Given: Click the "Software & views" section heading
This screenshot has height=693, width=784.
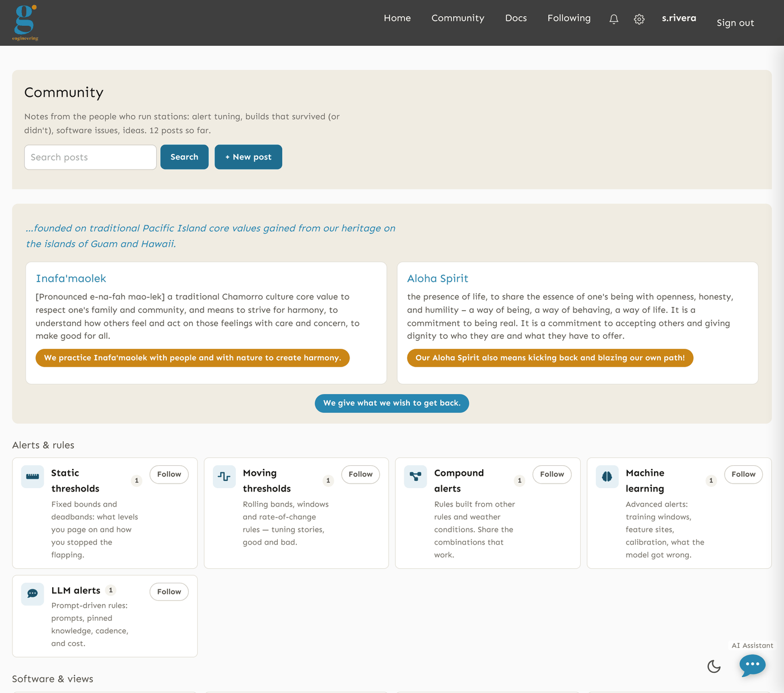Looking at the screenshot, I should (x=53, y=679).
